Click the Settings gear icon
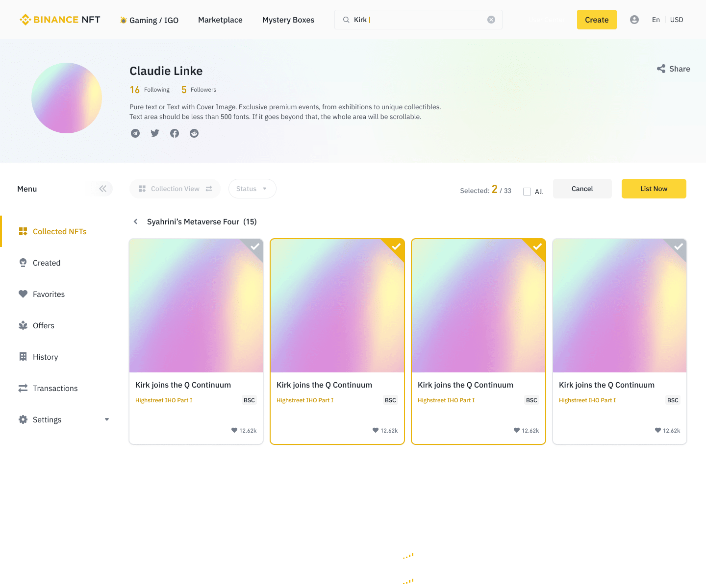The width and height of the screenshot is (706, 588). [23, 419]
